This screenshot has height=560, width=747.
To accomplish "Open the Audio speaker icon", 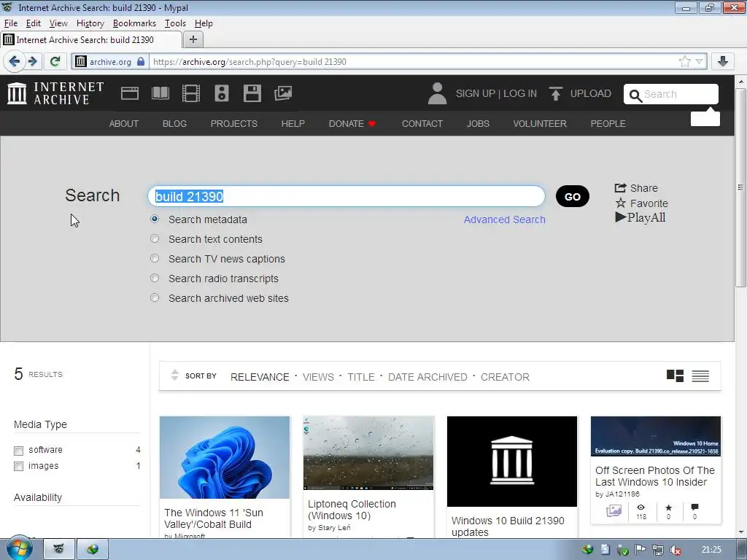I will [x=222, y=93].
